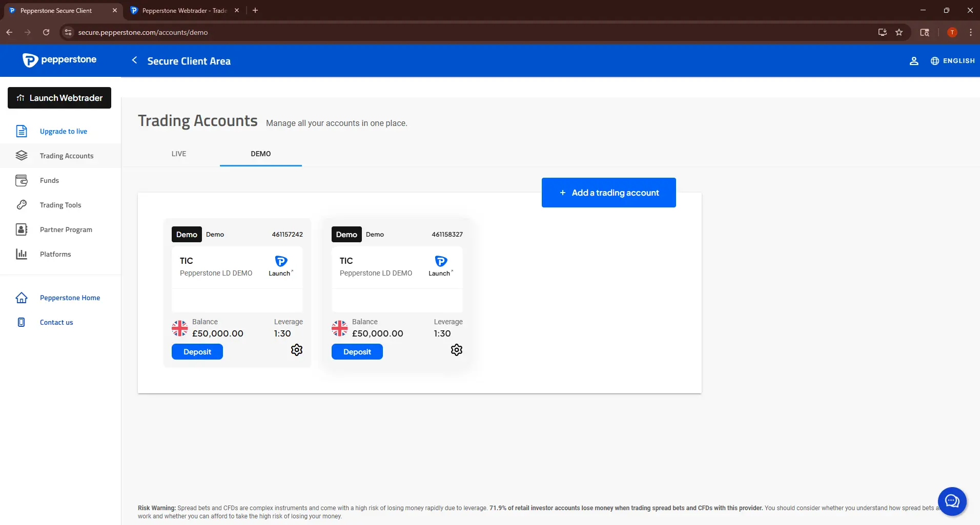Bookmark this page with star icon
The image size is (980, 525).
(x=899, y=32)
